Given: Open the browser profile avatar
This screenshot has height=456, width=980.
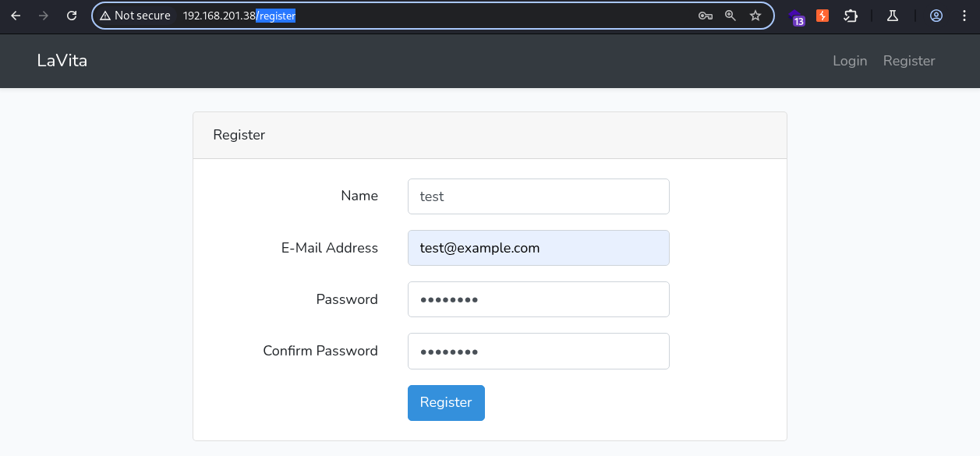Looking at the screenshot, I should pos(936,16).
